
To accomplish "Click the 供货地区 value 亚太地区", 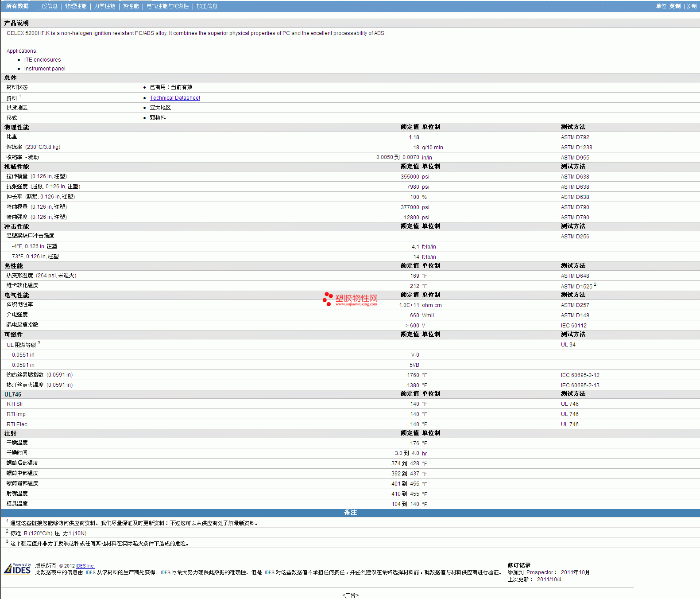I will (x=160, y=108).
